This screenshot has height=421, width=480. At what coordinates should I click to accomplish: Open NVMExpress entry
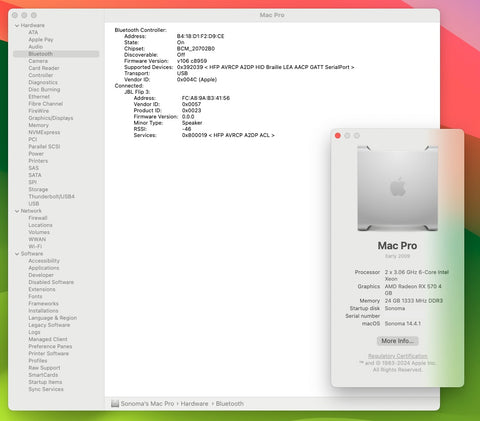point(44,132)
